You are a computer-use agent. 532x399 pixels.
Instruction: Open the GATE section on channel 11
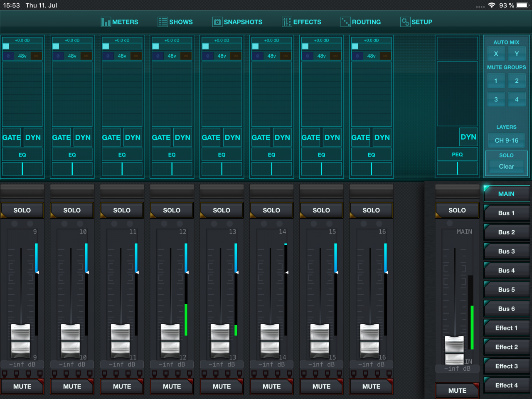111,138
